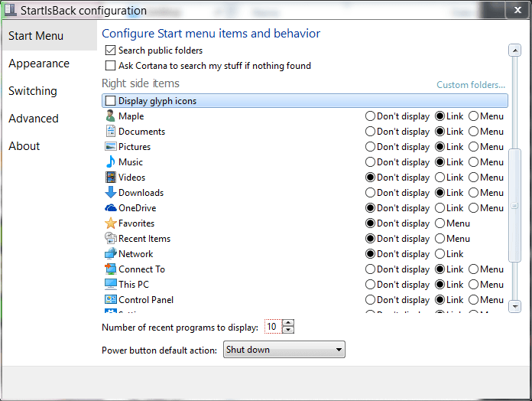The image size is (532, 401).
Task: Click the Favorites star icon
Action: coord(111,223)
